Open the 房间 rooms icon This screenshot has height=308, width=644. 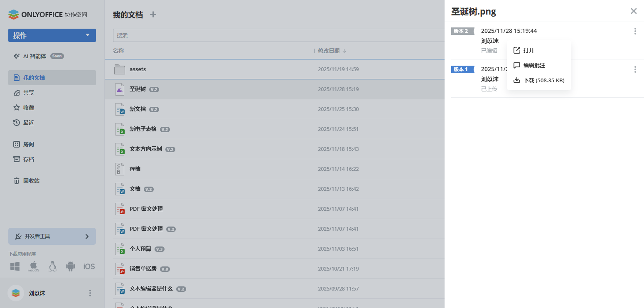click(17, 144)
